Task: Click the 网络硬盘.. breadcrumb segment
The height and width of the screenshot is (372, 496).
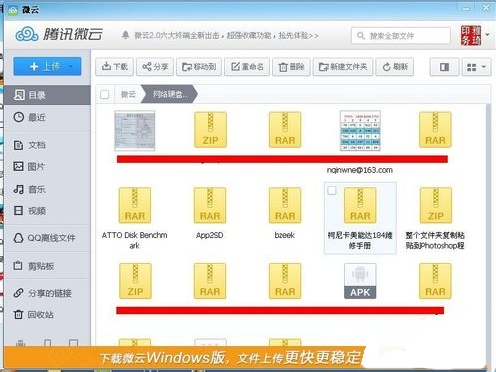Action: point(170,94)
